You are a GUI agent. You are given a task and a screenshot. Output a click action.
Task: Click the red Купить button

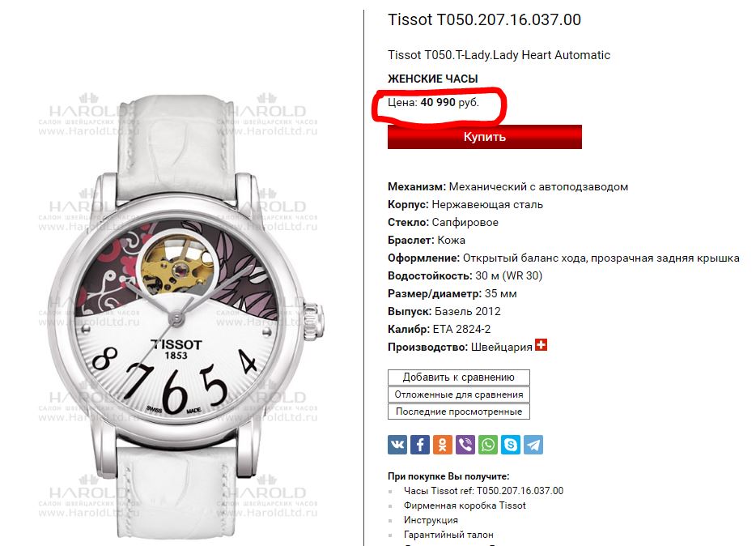pyautogui.click(x=485, y=137)
